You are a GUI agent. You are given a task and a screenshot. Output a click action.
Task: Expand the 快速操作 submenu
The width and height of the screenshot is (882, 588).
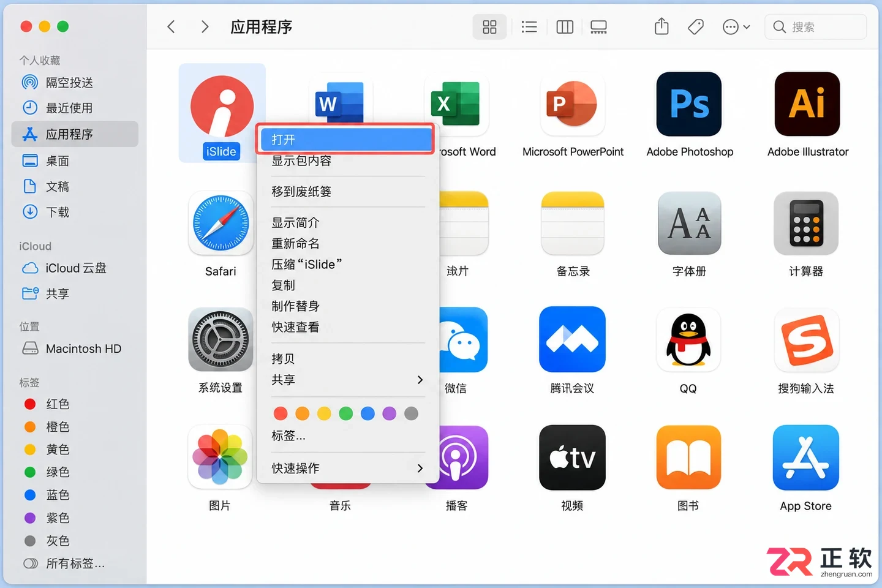[348, 468]
